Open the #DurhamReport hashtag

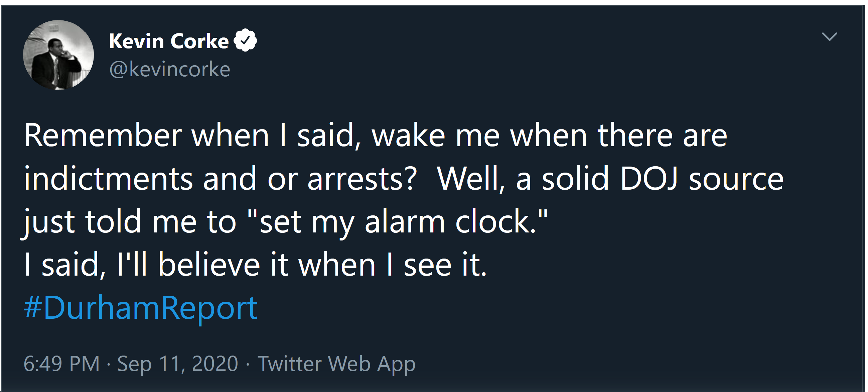click(141, 308)
